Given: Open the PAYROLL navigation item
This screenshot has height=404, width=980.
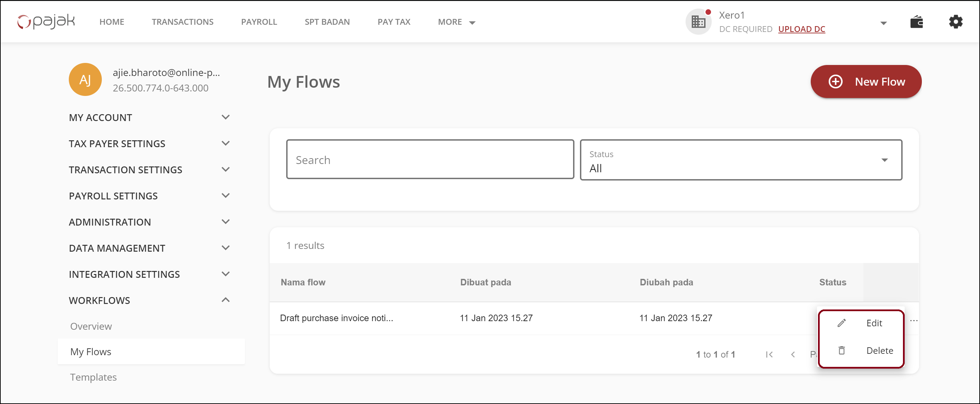Looking at the screenshot, I should coord(259,22).
